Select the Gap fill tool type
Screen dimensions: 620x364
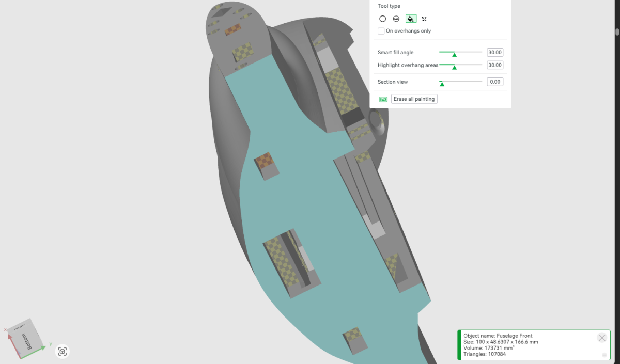point(424,19)
